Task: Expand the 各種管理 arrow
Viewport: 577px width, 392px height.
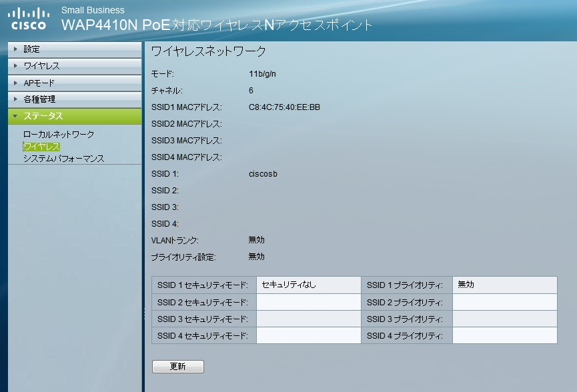Action: [15, 99]
